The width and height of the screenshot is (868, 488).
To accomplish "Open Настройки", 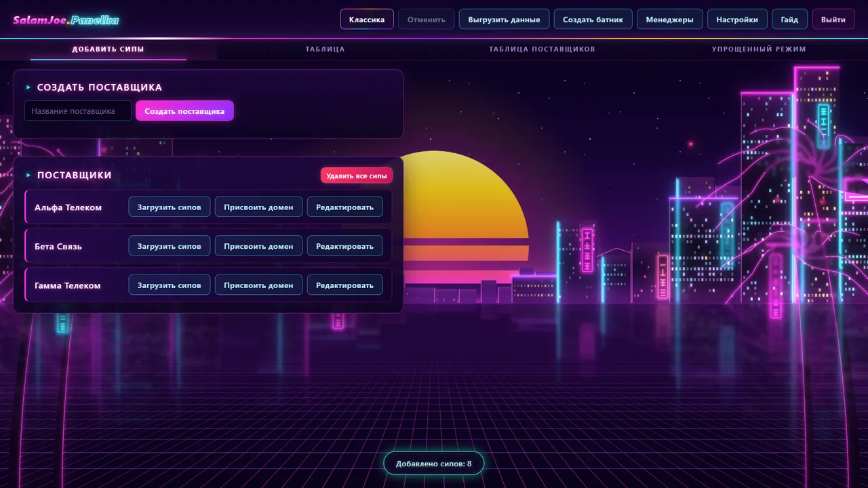I will click(737, 20).
